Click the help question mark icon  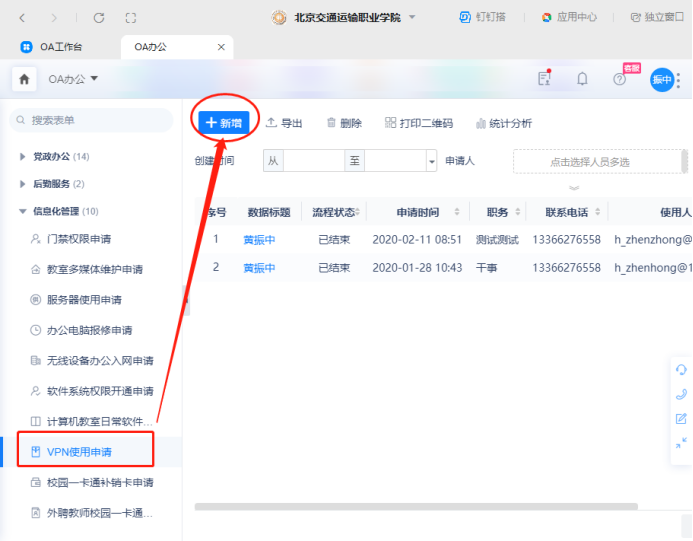tap(619, 79)
